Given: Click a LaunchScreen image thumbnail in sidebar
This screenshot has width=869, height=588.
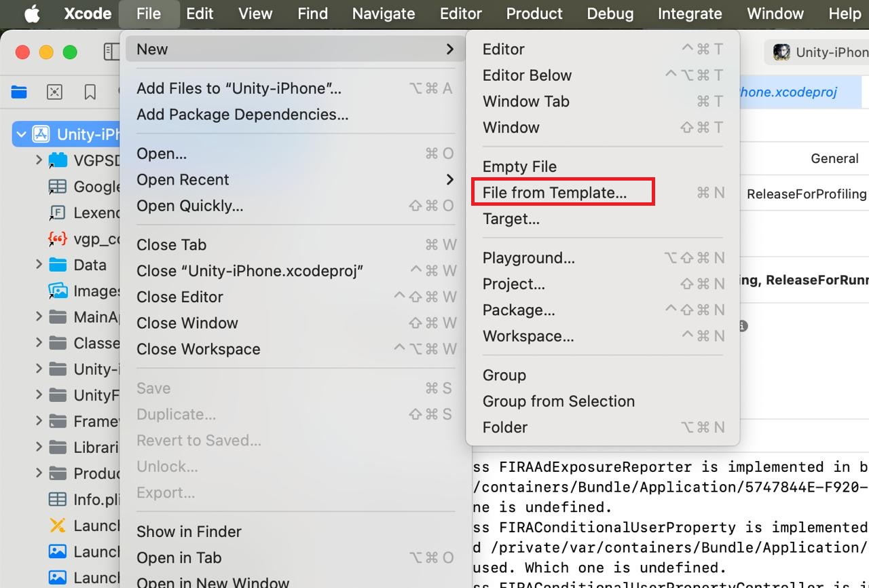Looking at the screenshot, I should [x=57, y=552].
